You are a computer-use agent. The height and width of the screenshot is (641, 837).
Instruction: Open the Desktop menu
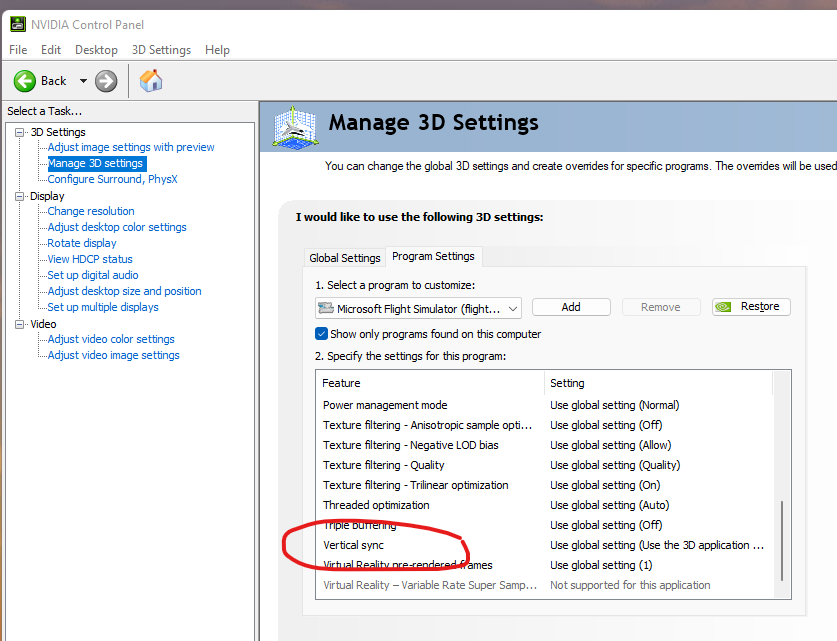pos(96,50)
